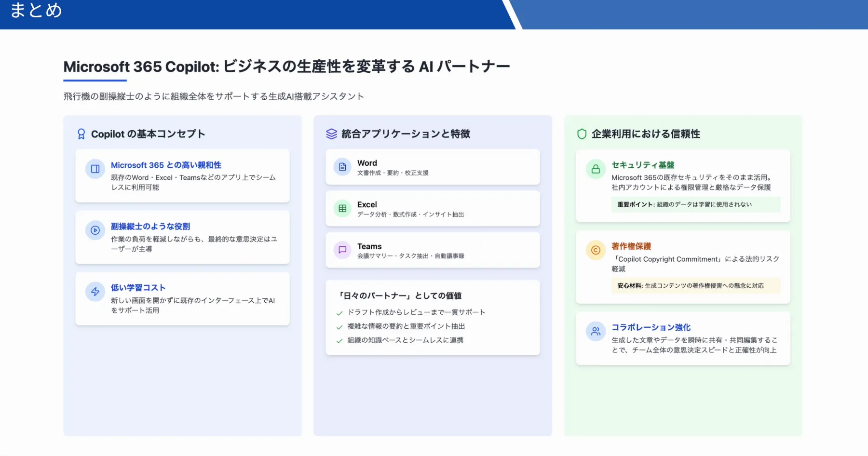868x456 pixels.
Task: Click the card title "副操縦士のような役割"
Action: tap(150, 226)
